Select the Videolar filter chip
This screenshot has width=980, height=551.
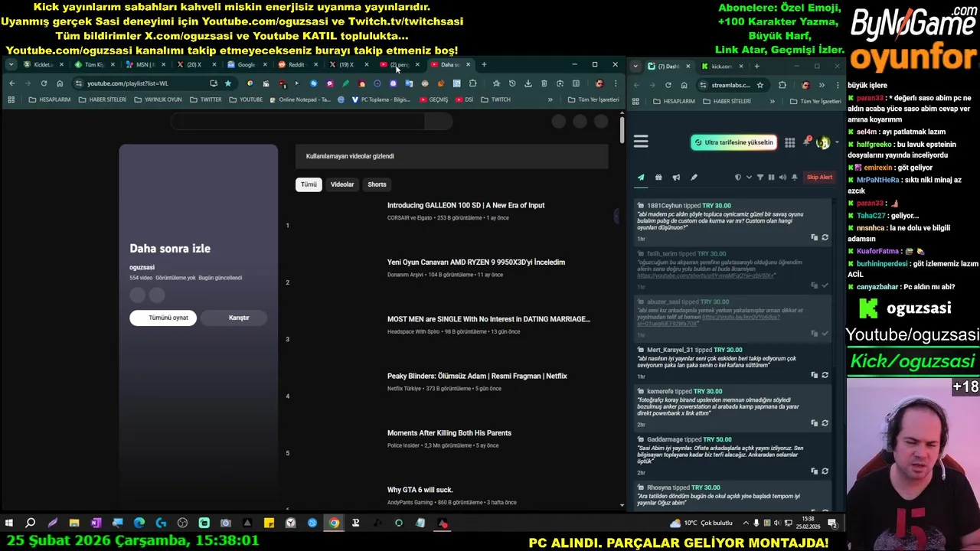(x=342, y=184)
